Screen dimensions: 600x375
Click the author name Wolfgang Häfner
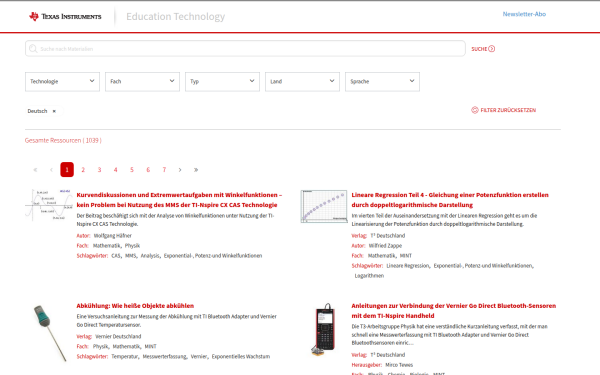tap(112, 236)
